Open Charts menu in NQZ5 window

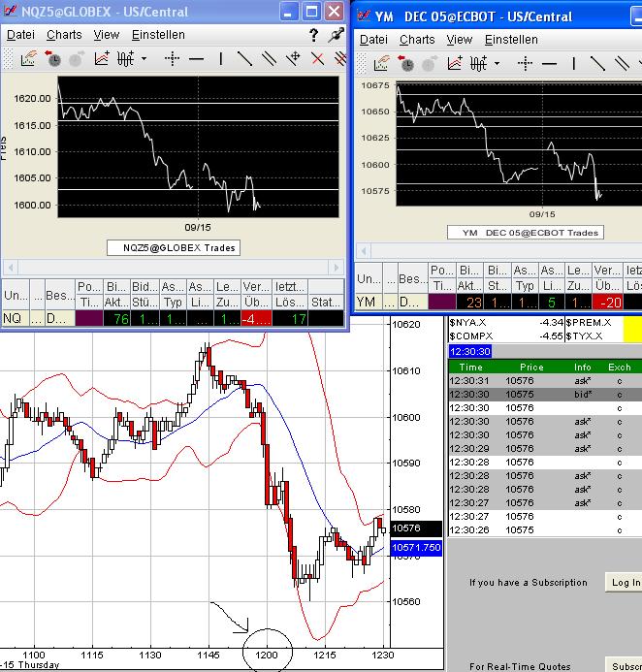point(64,35)
